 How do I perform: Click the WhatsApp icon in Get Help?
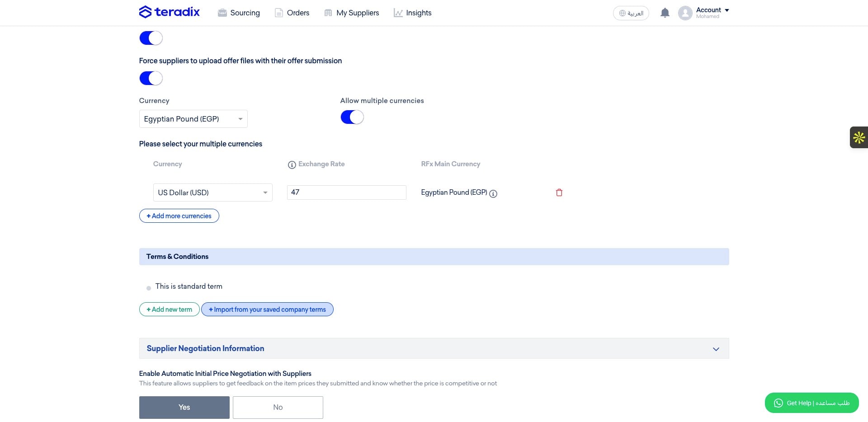[x=778, y=403]
